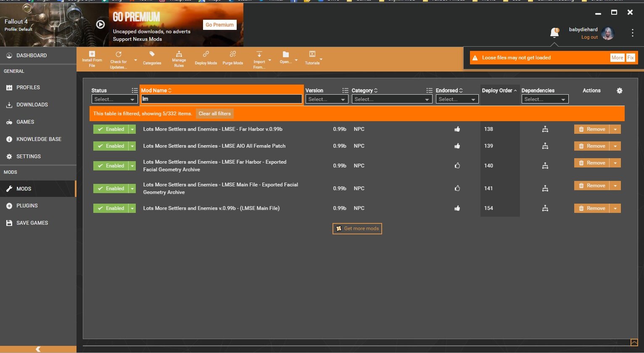
Task: Click Go Premium button
Action: 219,25
